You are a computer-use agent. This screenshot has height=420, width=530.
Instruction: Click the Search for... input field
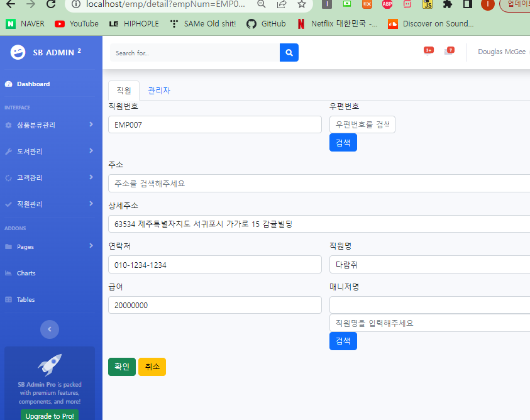(x=195, y=53)
